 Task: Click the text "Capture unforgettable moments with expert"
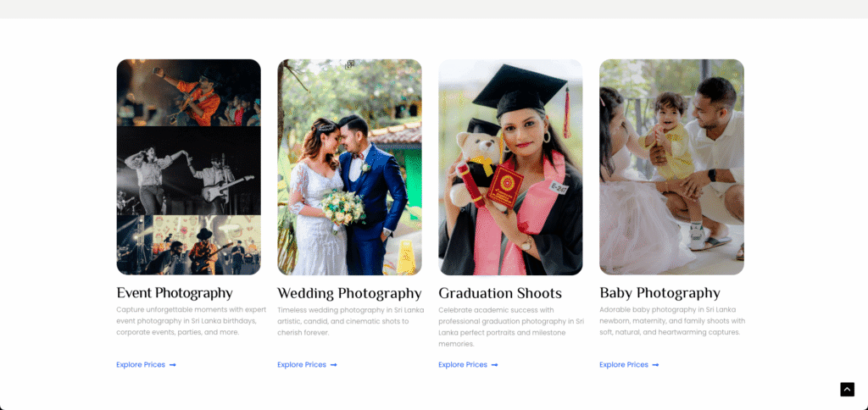pyautogui.click(x=191, y=310)
